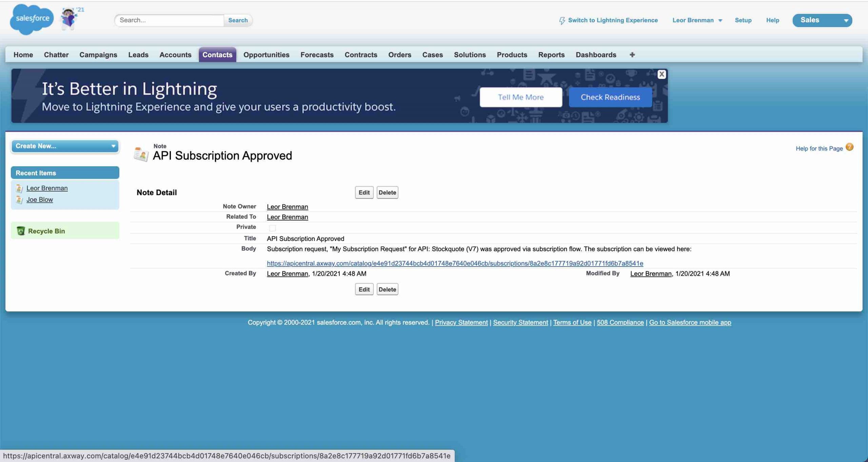
Task: Open the Contracts tab
Action: [x=361, y=55]
